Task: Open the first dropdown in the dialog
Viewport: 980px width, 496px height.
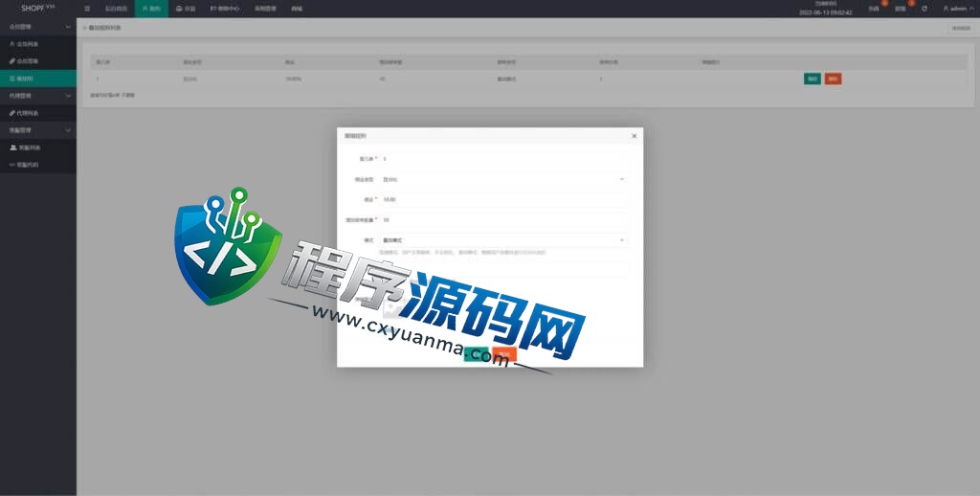Action: (503, 179)
